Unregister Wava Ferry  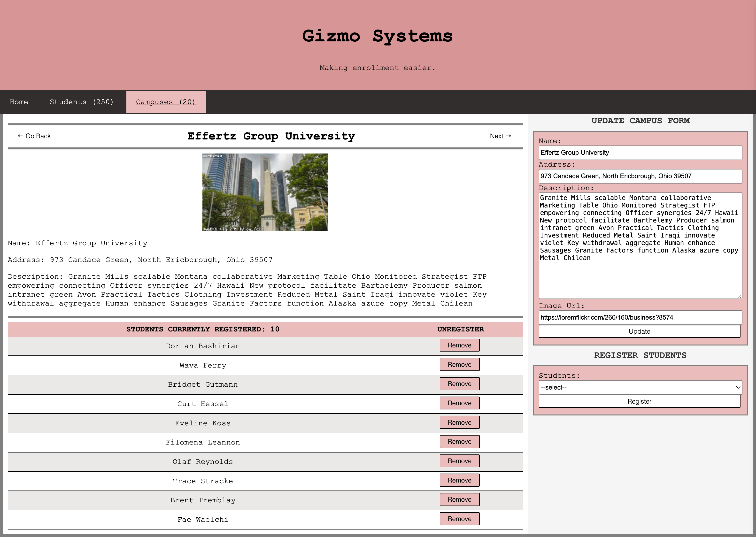click(459, 364)
